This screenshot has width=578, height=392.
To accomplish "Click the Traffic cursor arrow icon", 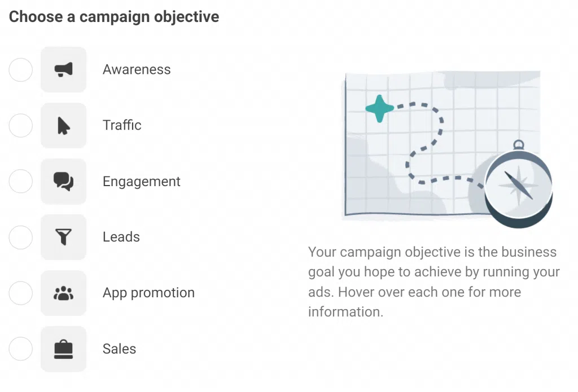I will pyautogui.click(x=63, y=126).
